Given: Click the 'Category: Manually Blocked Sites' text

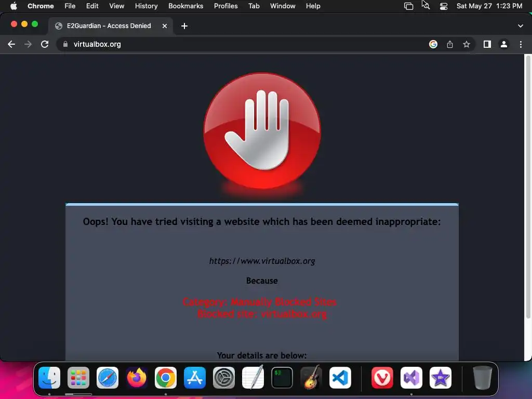Looking at the screenshot, I should [260, 302].
